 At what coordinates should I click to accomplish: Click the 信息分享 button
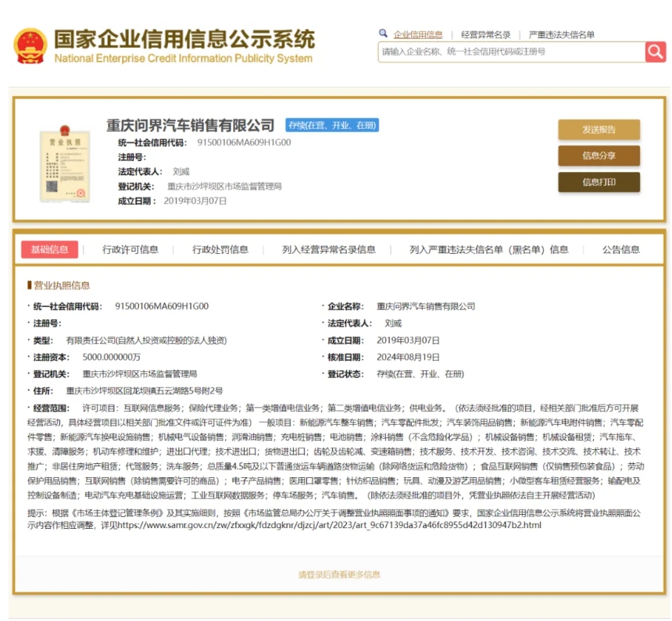(x=599, y=155)
